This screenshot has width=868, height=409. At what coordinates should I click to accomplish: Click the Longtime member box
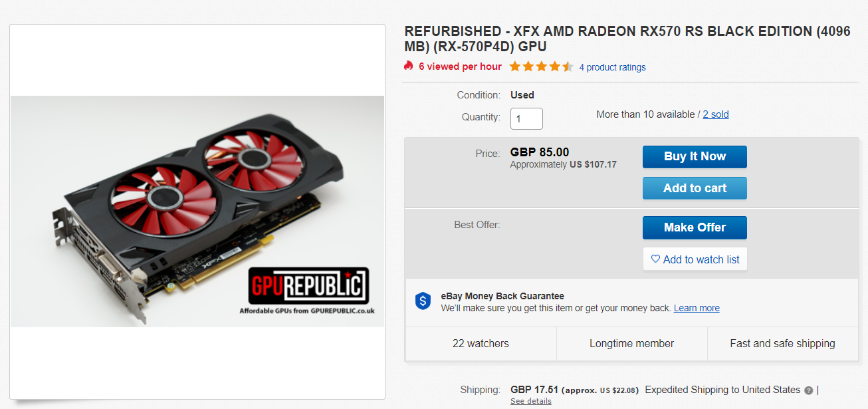point(631,344)
